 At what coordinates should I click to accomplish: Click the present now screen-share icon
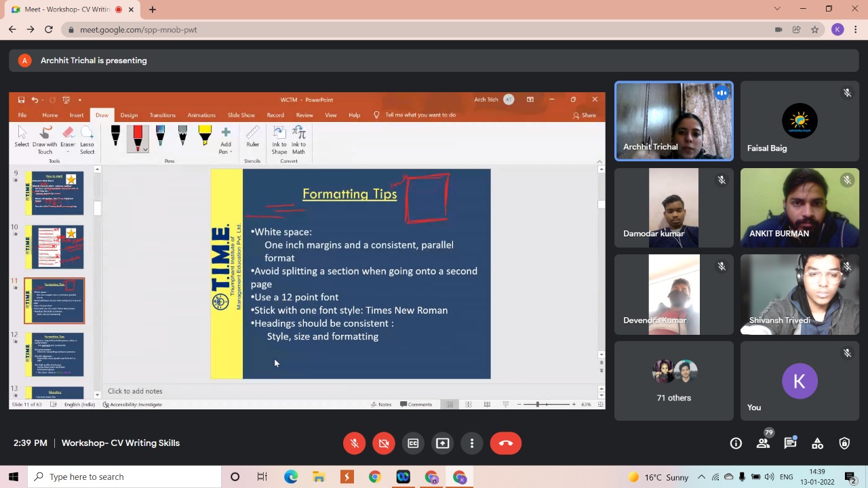click(442, 443)
